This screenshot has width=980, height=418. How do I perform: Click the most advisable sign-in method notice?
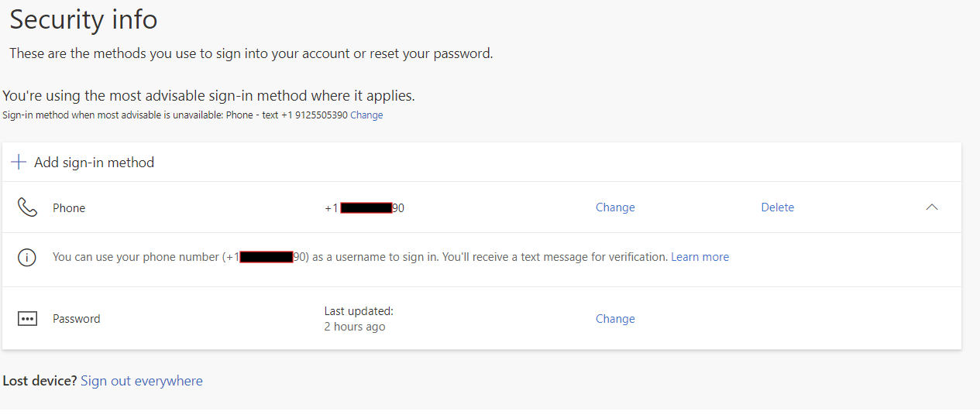pyautogui.click(x=209, y=96)
